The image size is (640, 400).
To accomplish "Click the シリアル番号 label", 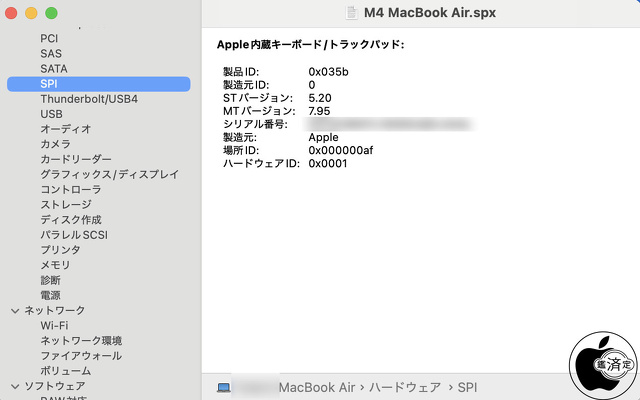I will coord(255,124).
